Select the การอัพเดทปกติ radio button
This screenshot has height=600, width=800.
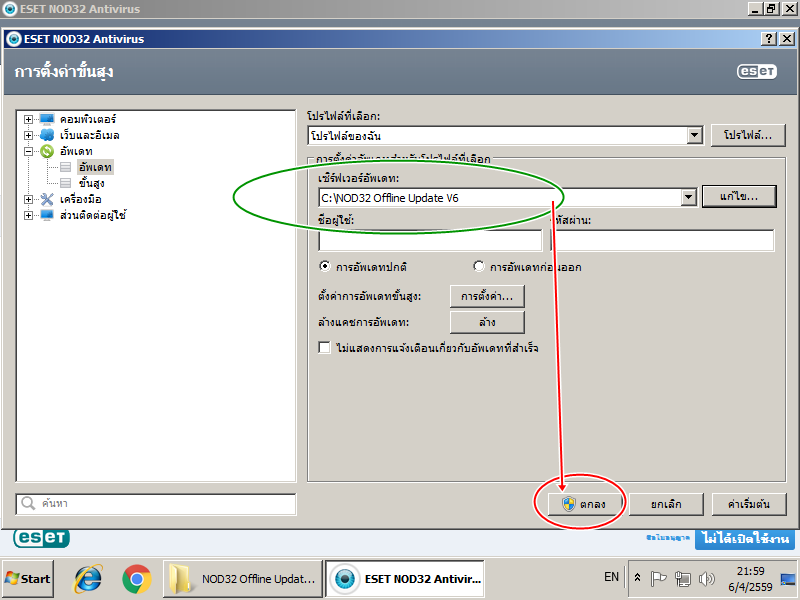click(324, 266)
